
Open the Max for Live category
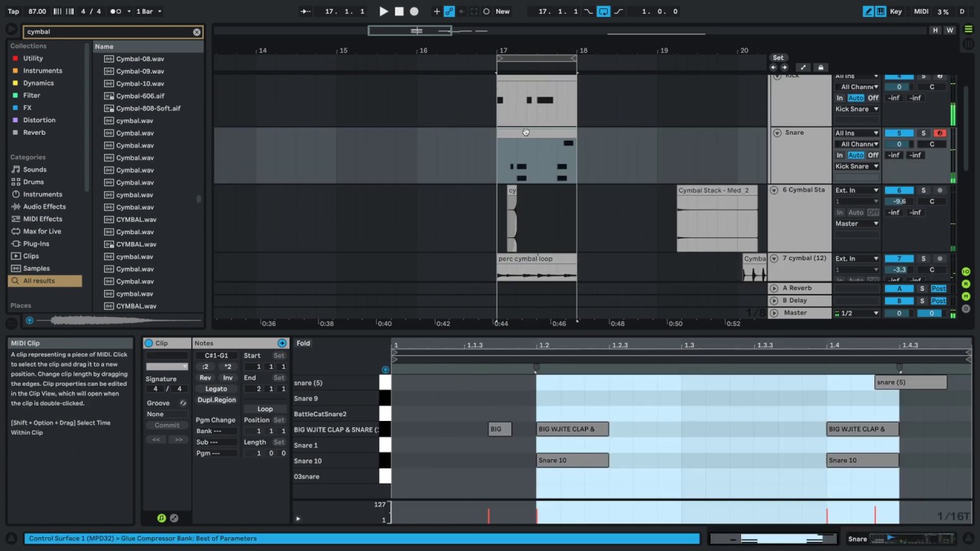coord(42,231)
